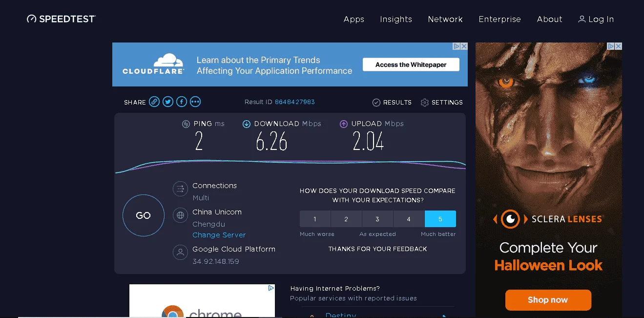Click the ping value 2
The image size is (644, 318).
click(x=199, y=142)
